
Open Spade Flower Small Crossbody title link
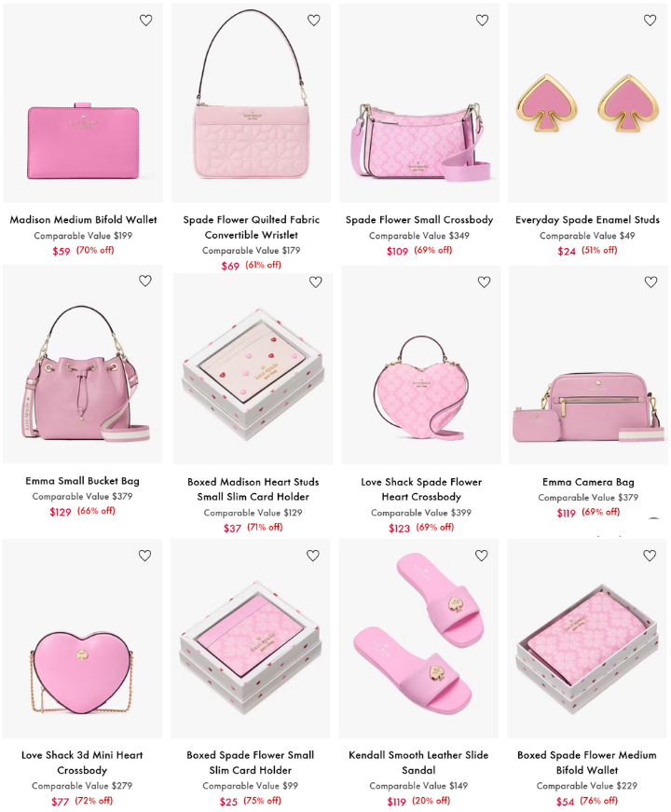point(419,220)
